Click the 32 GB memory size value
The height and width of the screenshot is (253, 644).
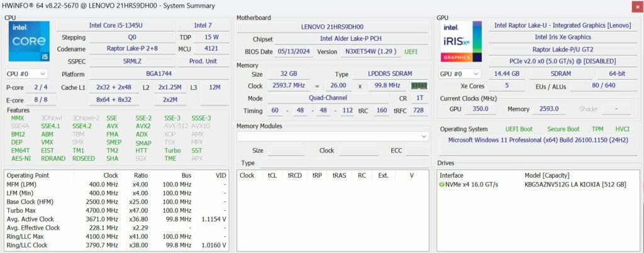(288, 74)
